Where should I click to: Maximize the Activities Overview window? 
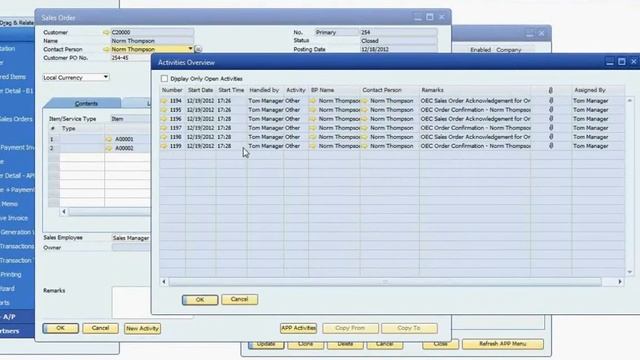pos(622,62)
